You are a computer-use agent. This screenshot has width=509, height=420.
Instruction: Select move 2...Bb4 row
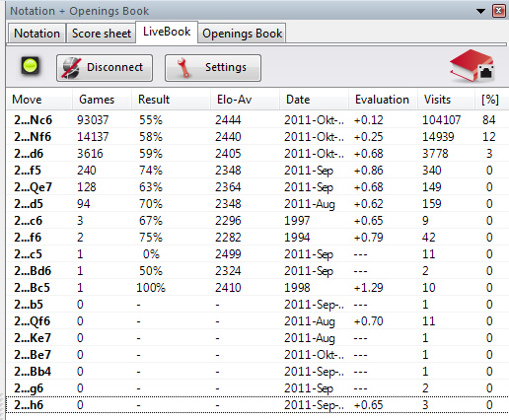tap(257, 372)
